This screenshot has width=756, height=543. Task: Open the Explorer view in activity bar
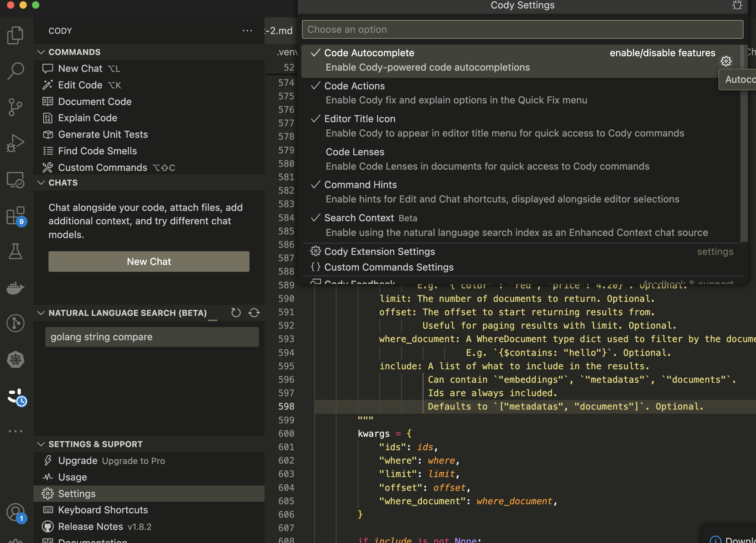[15, 35]
